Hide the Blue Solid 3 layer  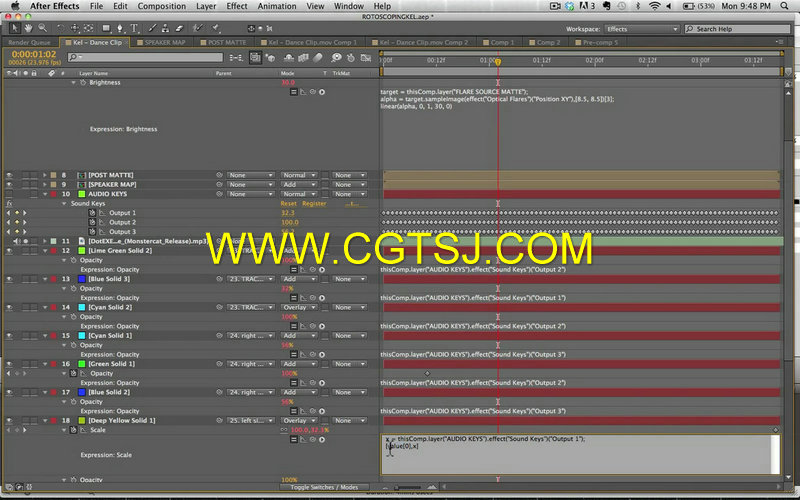pyautogui.click(x=9, y=279)
